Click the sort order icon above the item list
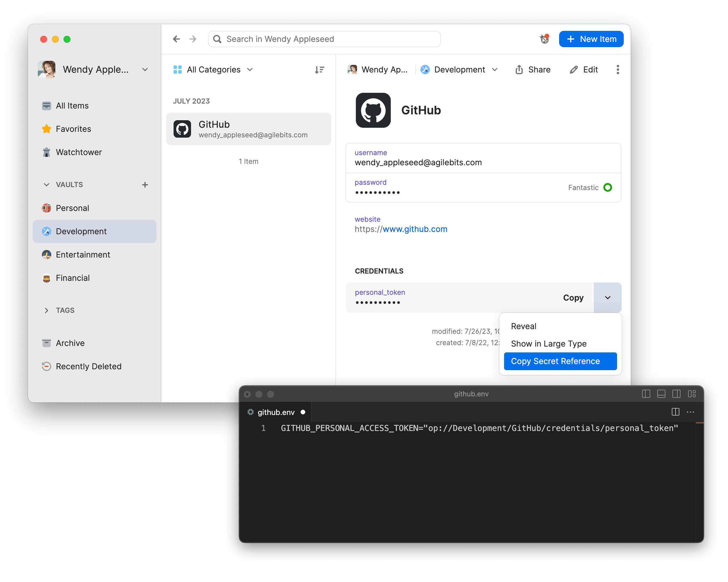The height and width of the screenshot is (582, 728). click(319, 70)
